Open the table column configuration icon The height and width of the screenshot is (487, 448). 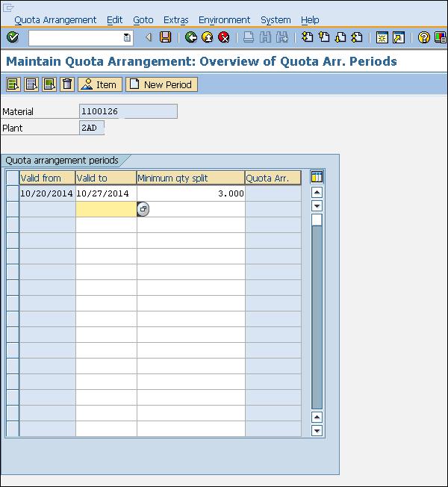pyautogui.click(x=317, y=177)
